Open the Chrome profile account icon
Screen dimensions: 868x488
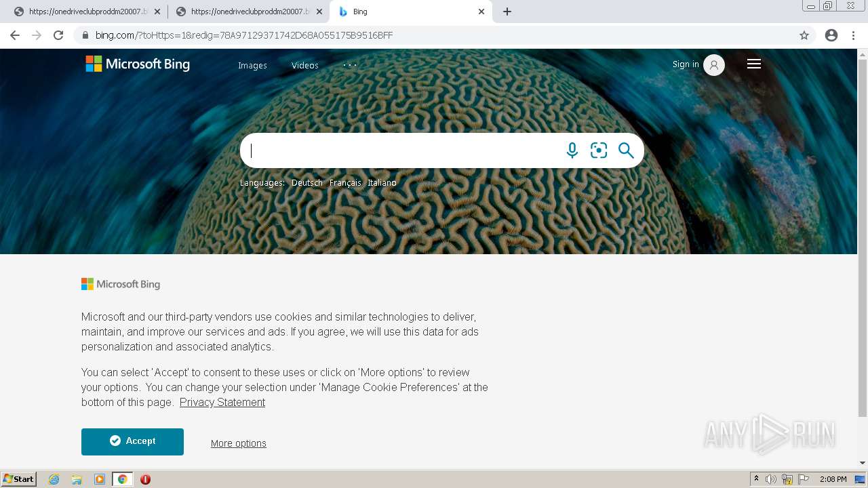tap(831, 35)
